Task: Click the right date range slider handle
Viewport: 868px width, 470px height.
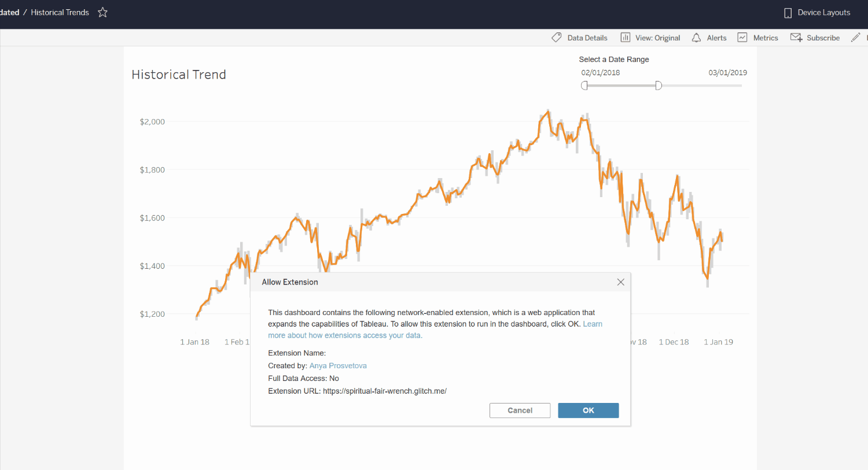Action: click(x=659, y=86)
